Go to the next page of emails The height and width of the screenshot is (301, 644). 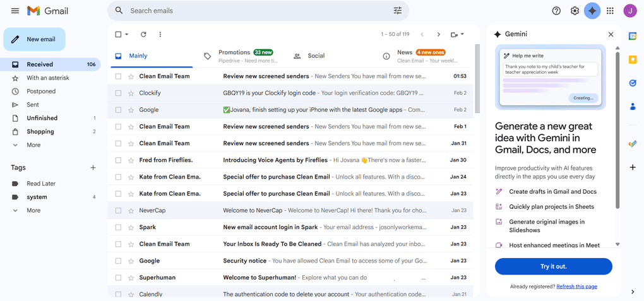tap(439, 35)
